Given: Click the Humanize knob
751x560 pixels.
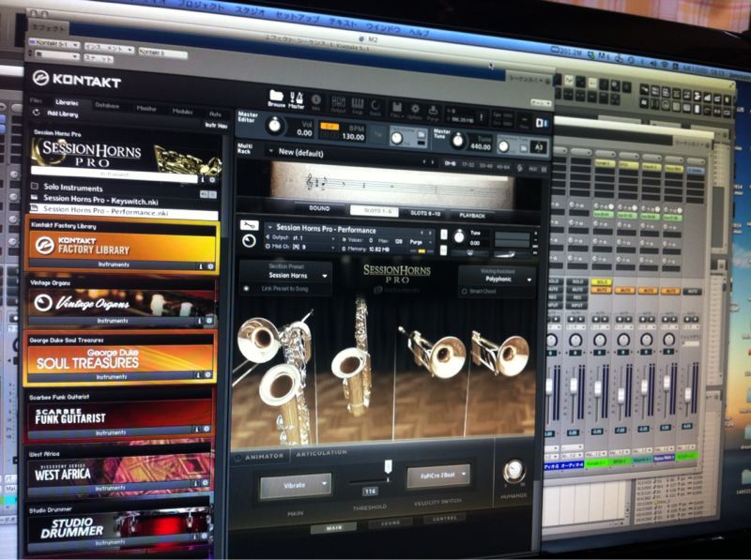Looking at the screenshot, I should tap(513, 470).
